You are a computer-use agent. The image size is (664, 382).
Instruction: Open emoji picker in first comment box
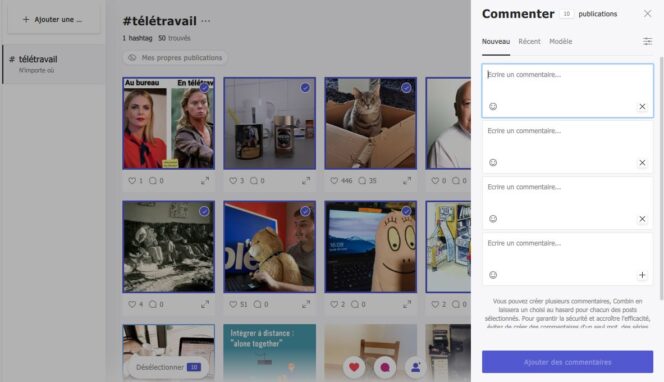click(493, 106)
